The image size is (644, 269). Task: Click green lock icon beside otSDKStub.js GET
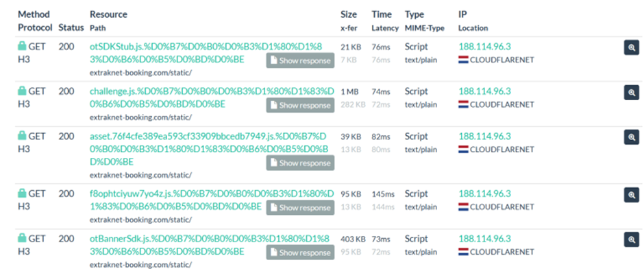pos(22,47)
